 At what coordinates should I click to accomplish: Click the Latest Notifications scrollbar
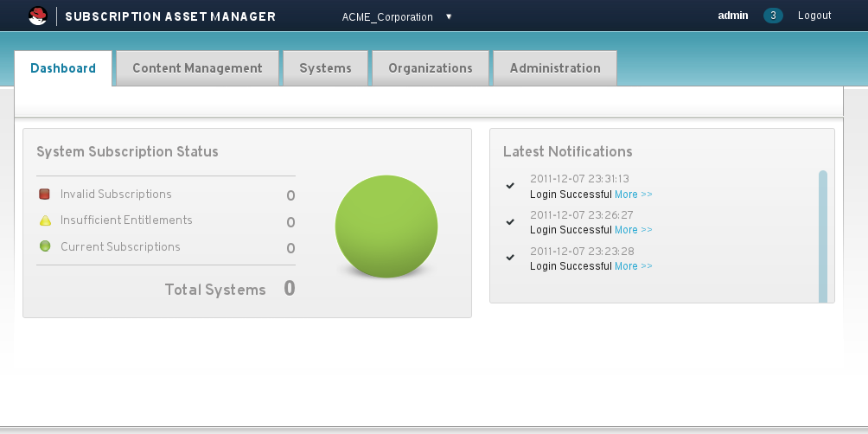pos(822,237)
